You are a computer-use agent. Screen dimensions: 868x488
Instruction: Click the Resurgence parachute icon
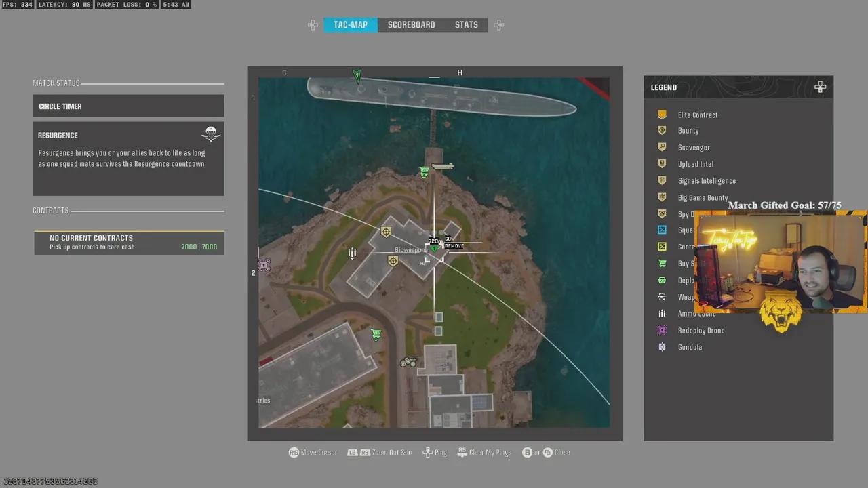click(x=211, y=134)
